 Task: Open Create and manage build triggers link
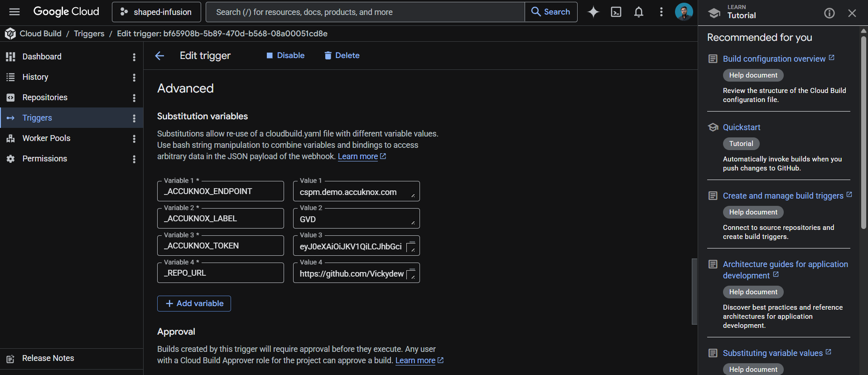787,196
